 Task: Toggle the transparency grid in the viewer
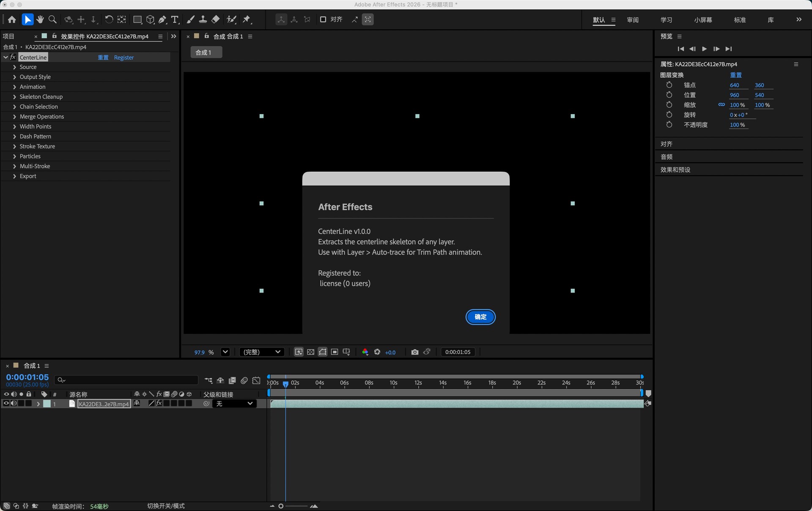click(311, 352)
